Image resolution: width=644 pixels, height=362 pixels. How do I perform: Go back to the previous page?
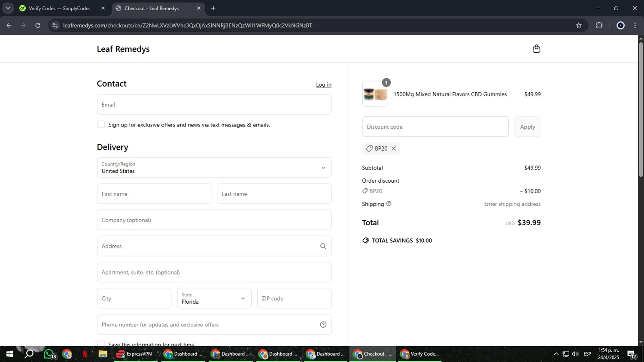[x=9, y=25]
